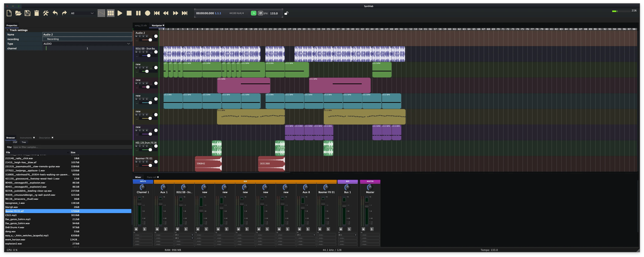
Task: Toggle the grid snap icon
Action: 110,13
